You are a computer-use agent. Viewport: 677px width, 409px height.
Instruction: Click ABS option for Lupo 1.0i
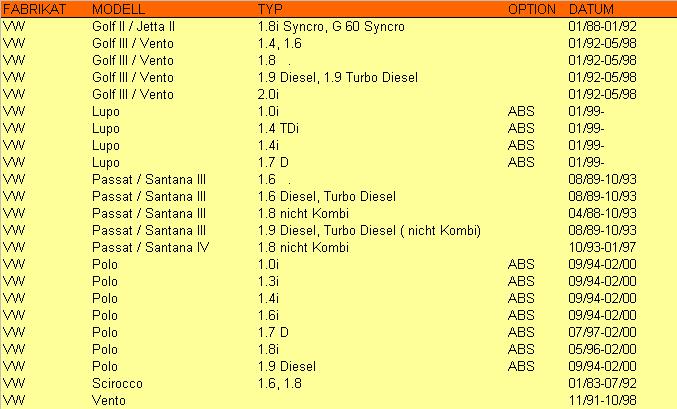pyautogui.click(x=521, y=111)
